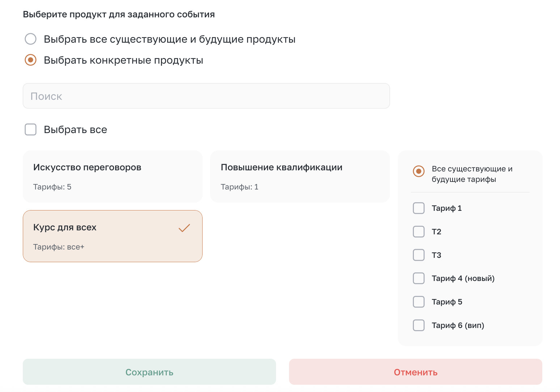Screen dimensions: 560x392
Task: Click the Поиск search field
Action: pyautogui.click(x=206, y=96)
